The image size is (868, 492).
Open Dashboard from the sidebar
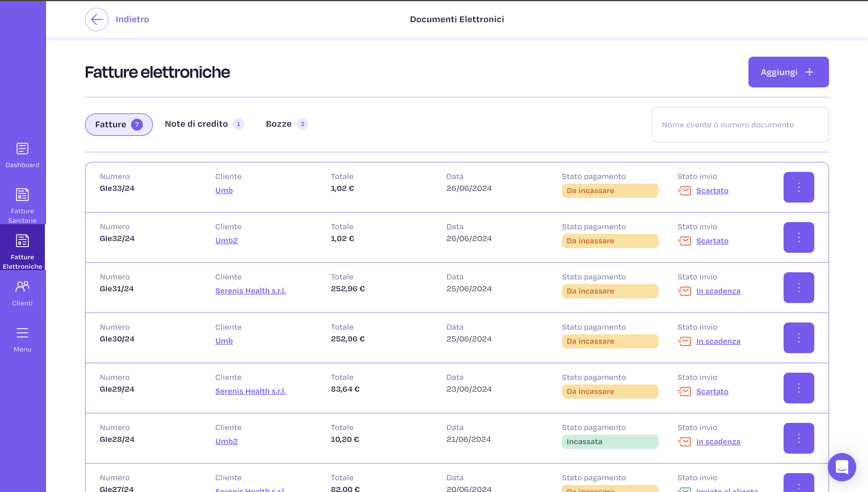click(x=22, y=155)
